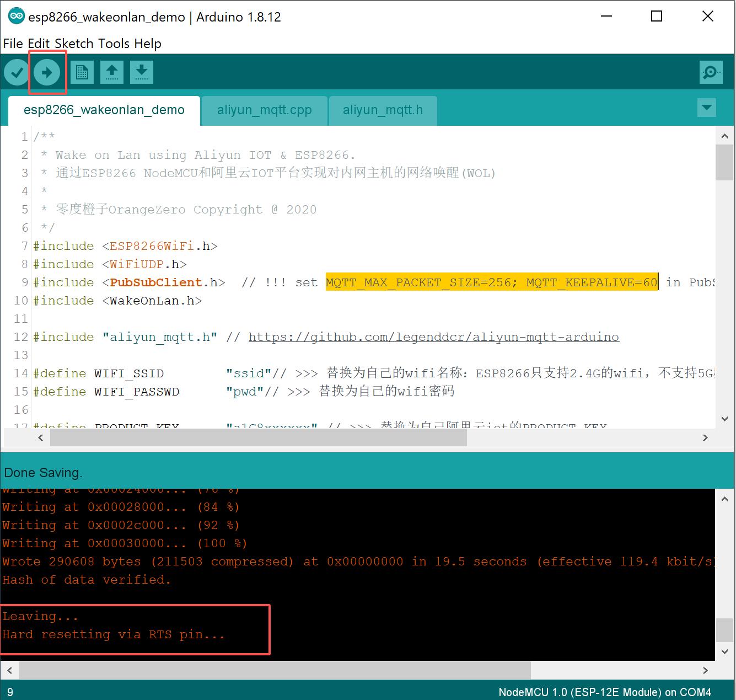Screen dimensions: 736x700
Task: Open the aliyun-mqtt-arduino GitHub link
Action: point(433,336)
